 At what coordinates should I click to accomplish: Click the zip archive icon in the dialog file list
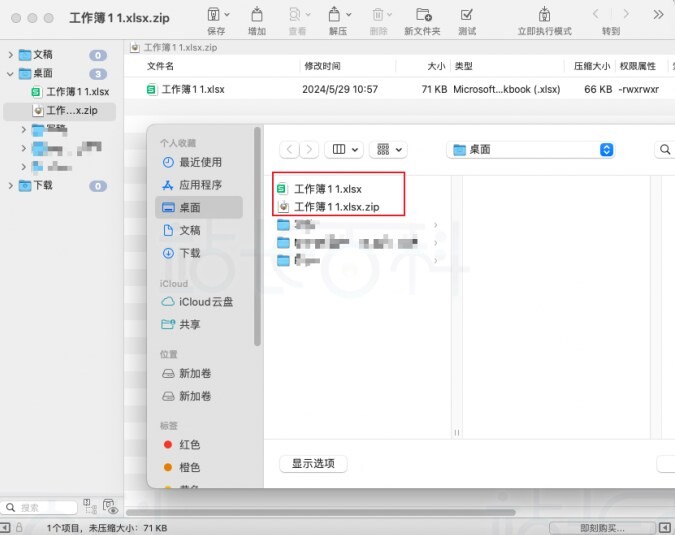coord(283,207)
